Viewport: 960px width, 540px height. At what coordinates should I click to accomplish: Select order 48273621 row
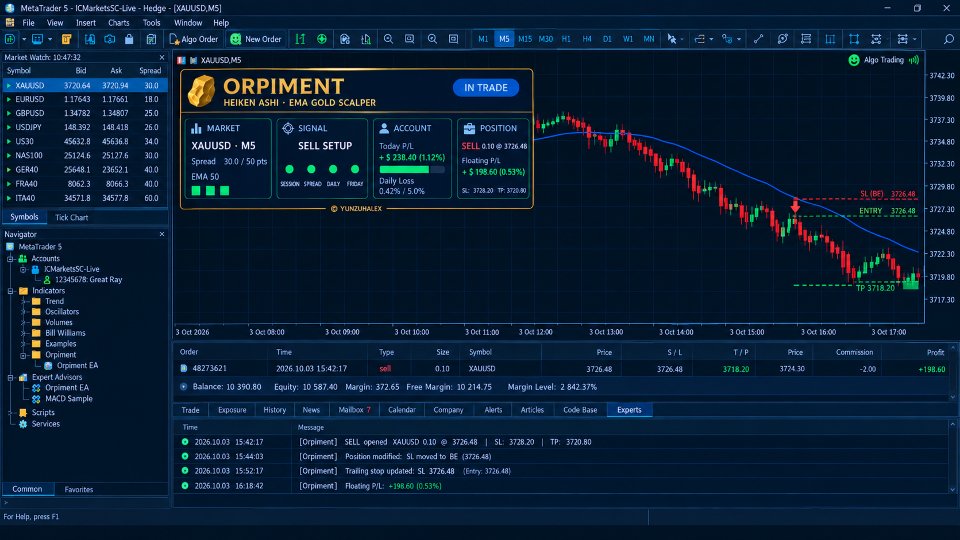(x=561, y=369)
